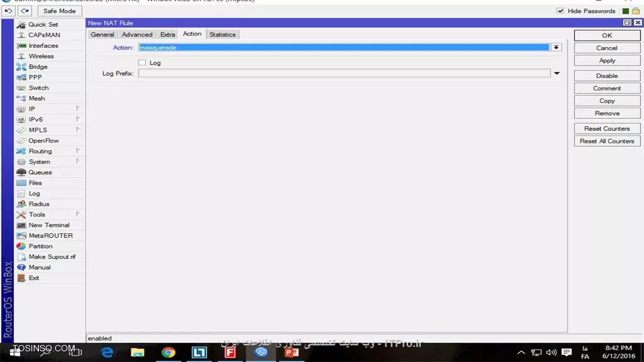Click the Reset Counters button
This screenshot has height=362, width=644.
607,129
